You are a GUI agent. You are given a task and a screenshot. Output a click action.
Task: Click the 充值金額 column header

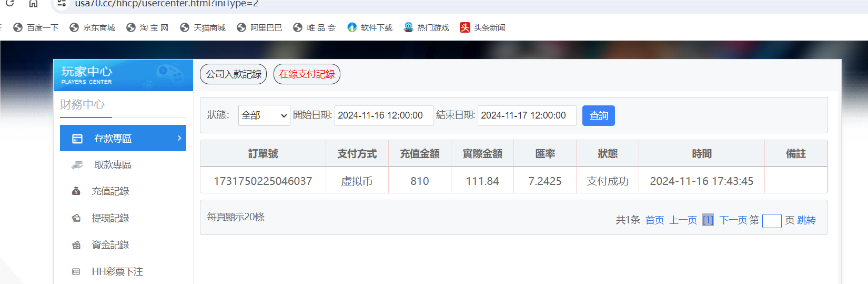(420, 154)
